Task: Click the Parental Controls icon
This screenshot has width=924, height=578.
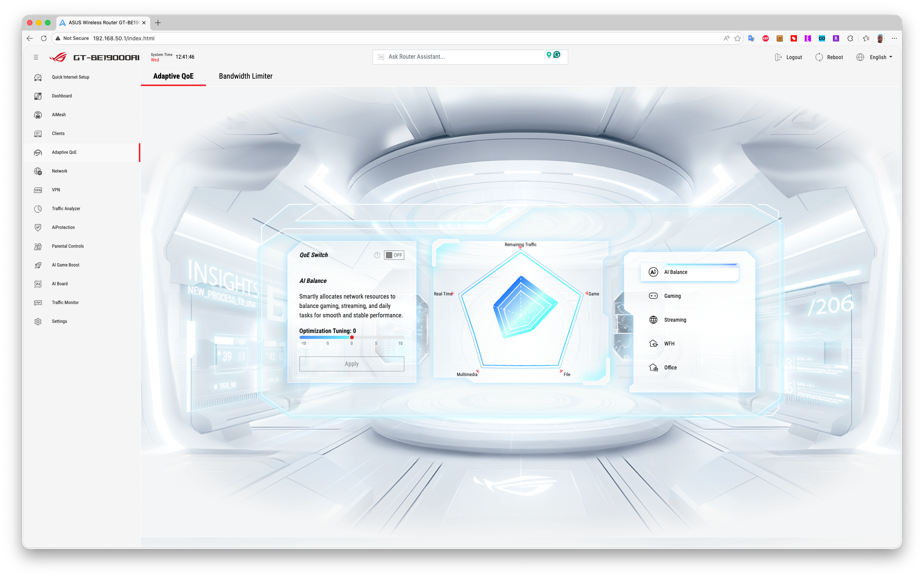Action: [38, 246]
